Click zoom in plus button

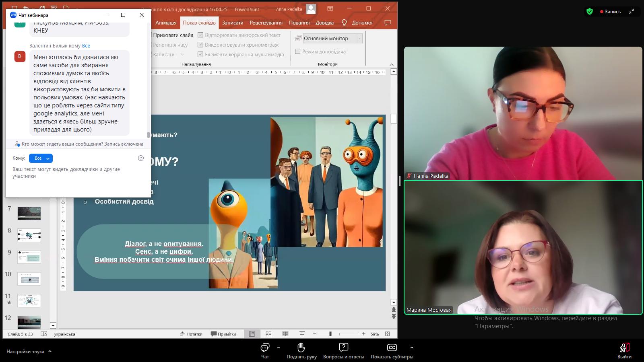pyautogui.click(x=363, y=334)
